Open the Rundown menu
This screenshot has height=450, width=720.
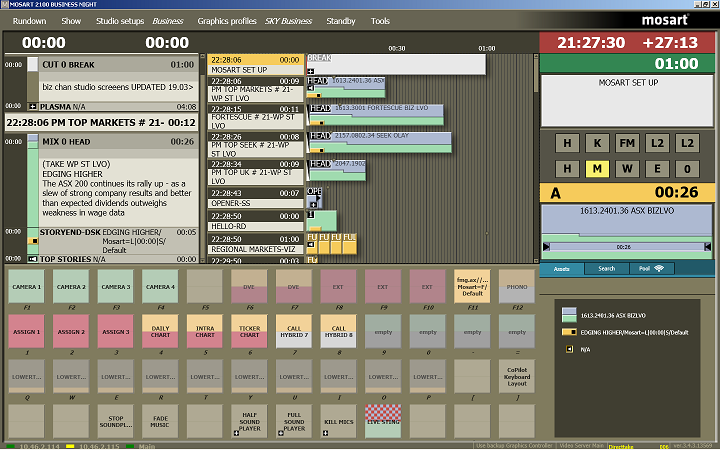29,20
